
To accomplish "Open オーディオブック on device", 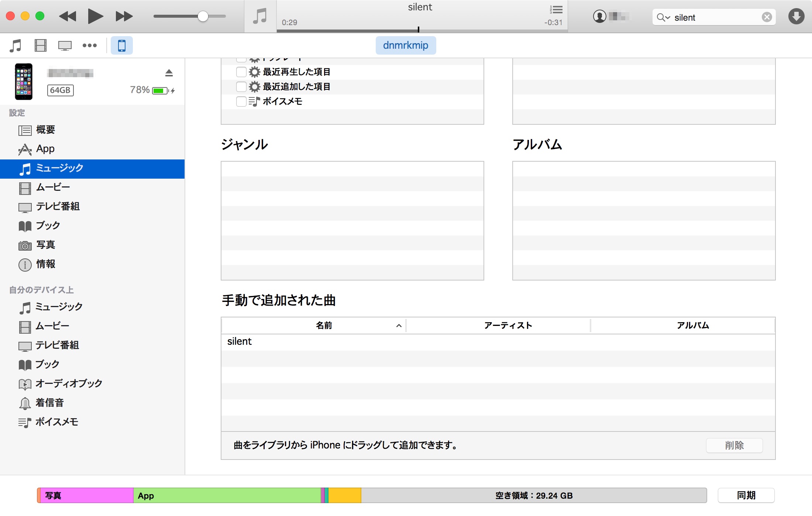I will (92, 384).
